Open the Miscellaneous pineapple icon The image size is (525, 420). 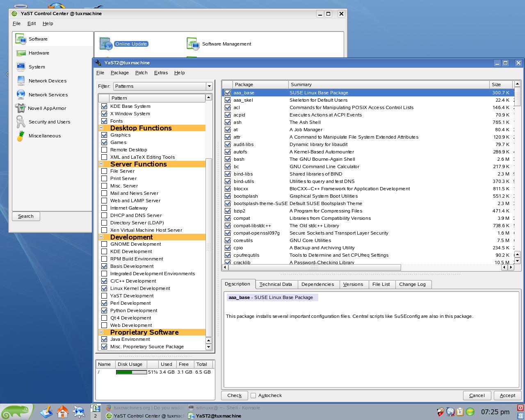tap(21, 136)
